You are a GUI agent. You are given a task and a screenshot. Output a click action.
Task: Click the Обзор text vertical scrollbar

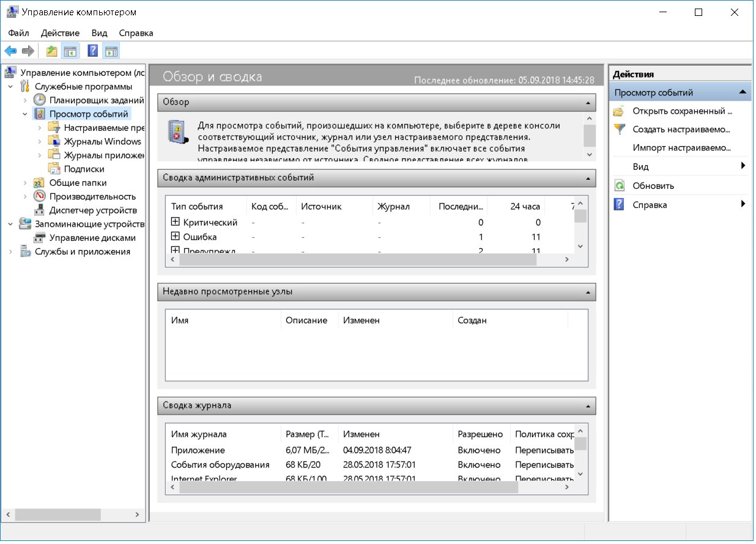point(589,137)
